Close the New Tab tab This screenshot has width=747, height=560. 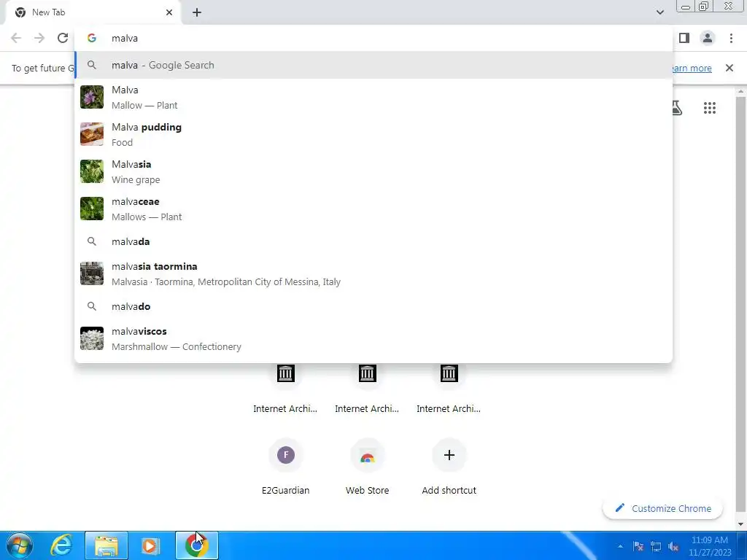pos(169,12)
